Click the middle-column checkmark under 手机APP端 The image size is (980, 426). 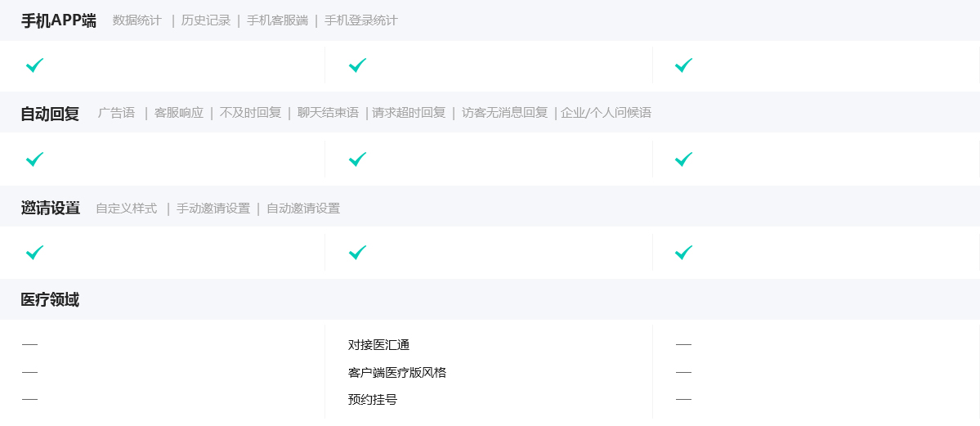pyautogui.click(x=357, y=65)
